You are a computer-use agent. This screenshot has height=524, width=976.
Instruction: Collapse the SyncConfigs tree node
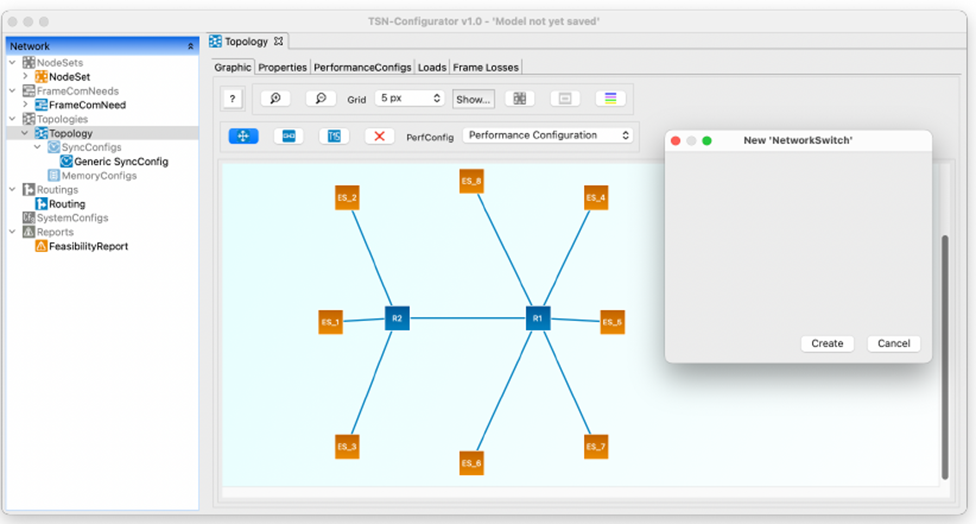pos(38,147)
